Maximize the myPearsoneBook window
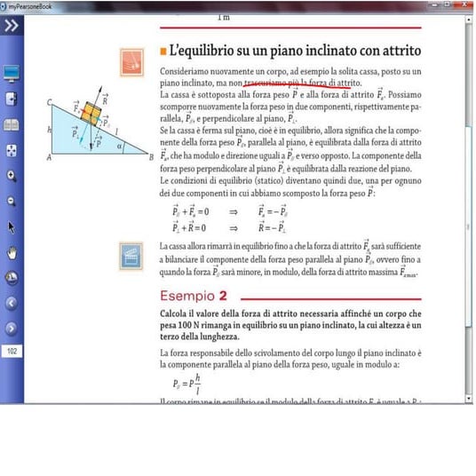Viewport: 476px width, 476px height. coord(448,4)
